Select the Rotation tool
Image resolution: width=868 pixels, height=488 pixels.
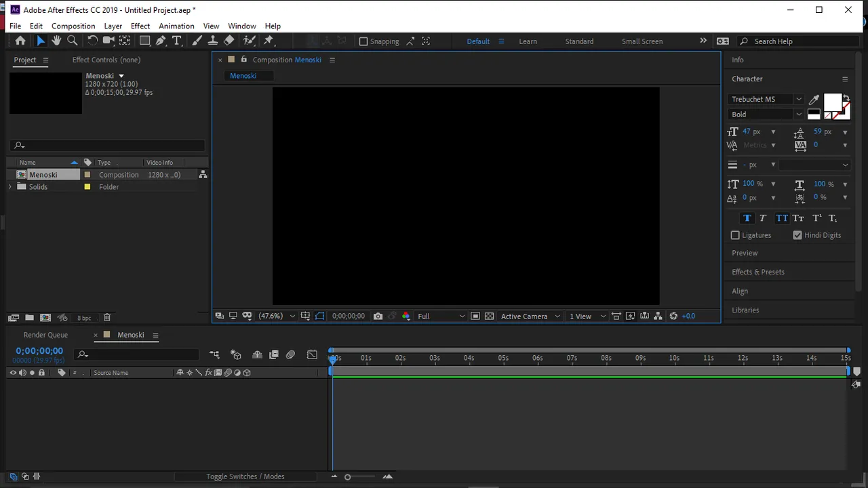coord(93,41)
